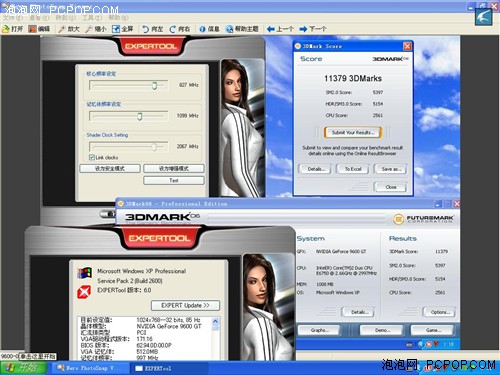Click the '1024x768—32 bits, 85 Hz' value
This screenshot has width=500, height=375.
point(169,320)
